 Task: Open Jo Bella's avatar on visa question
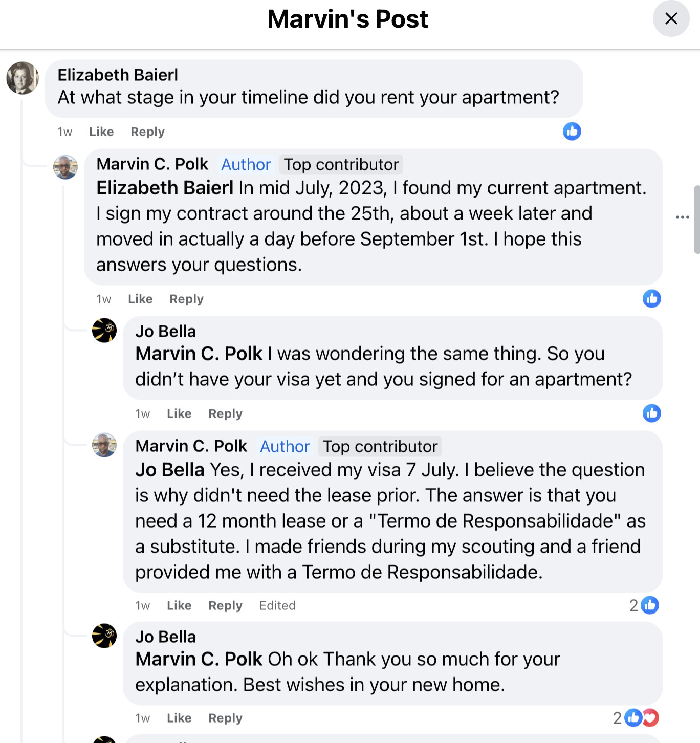click(104, 331)
